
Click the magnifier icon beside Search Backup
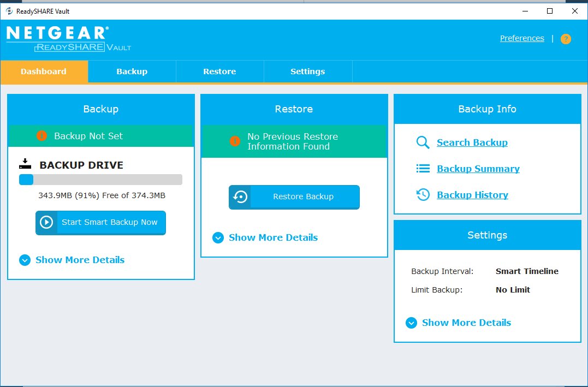[x=423, y=142]
